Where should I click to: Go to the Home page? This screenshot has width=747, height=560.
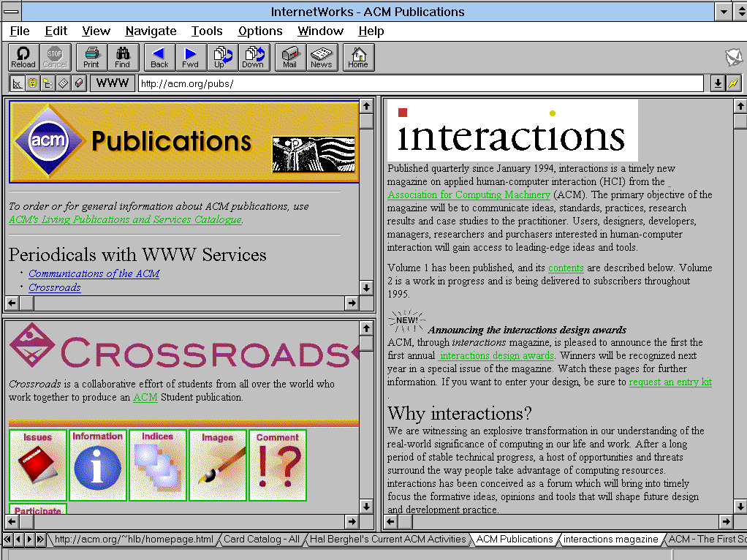coord(358,57)
